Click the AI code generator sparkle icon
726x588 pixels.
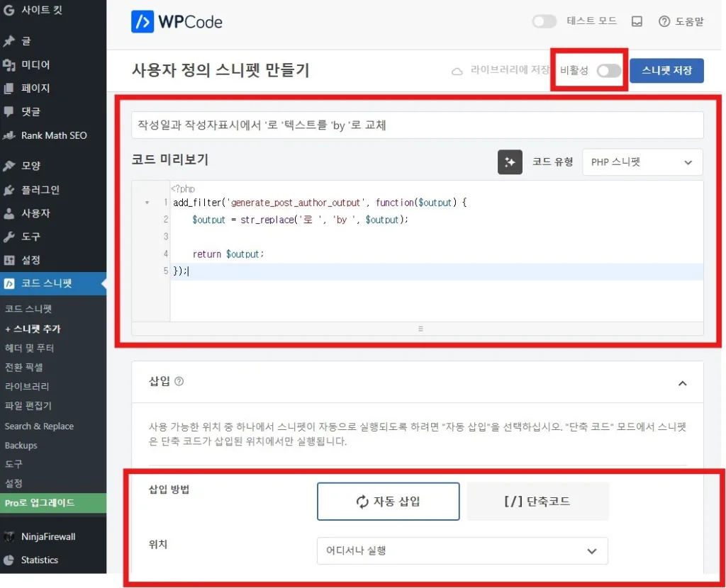tap(510, 162)
